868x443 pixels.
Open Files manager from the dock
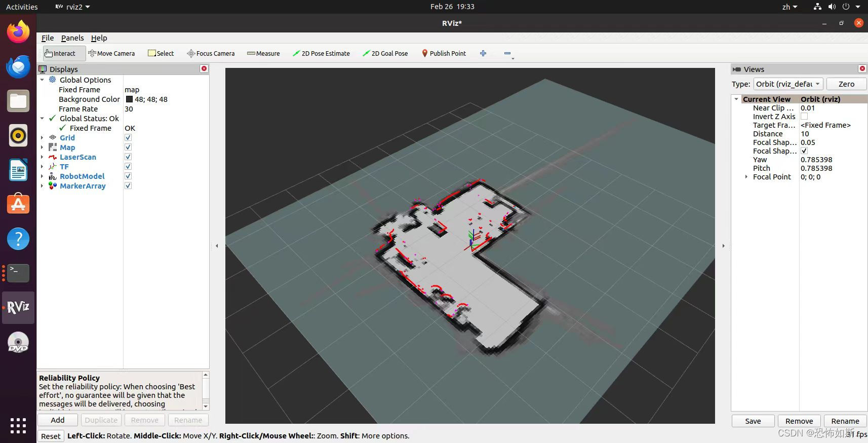click(x=18, y=101)
